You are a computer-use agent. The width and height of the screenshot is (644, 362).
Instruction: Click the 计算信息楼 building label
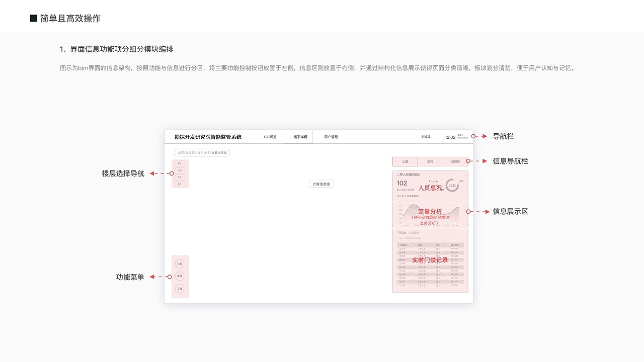pyautogui.click(x=321, y=184)
